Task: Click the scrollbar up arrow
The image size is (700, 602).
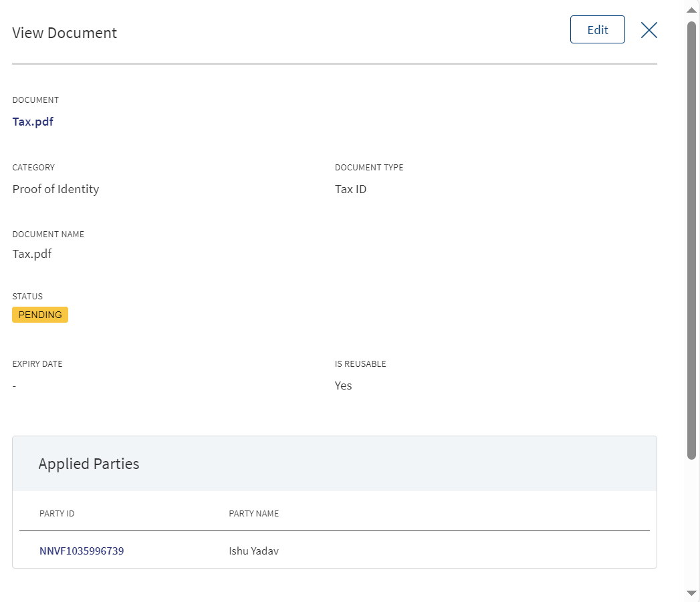Action: click(x=691, y=10)
